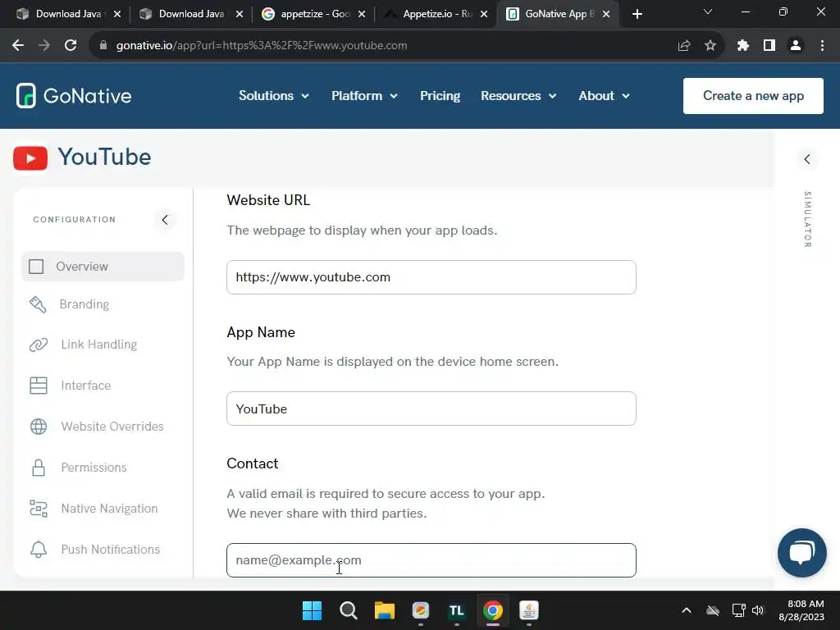840x630 pixels.
Task: Bookmark this page with the star
Action: 710,46
